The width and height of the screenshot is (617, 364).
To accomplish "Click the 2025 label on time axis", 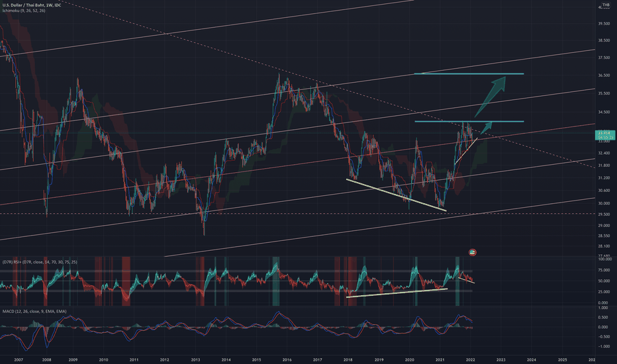I will coord(562,359).
